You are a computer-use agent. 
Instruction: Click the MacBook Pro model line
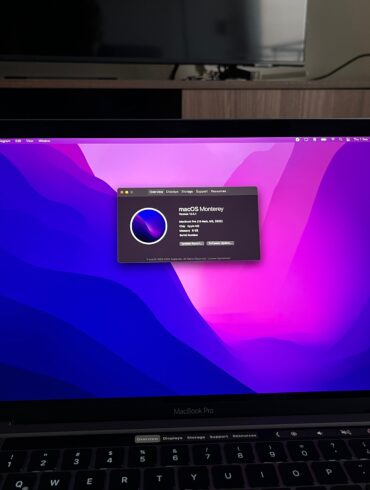(x=201, y=221)
